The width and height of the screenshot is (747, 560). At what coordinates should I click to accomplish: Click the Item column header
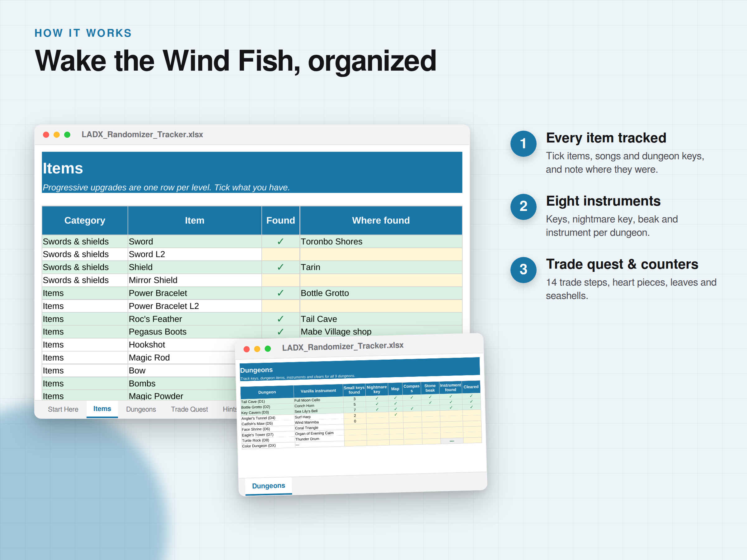195,220
